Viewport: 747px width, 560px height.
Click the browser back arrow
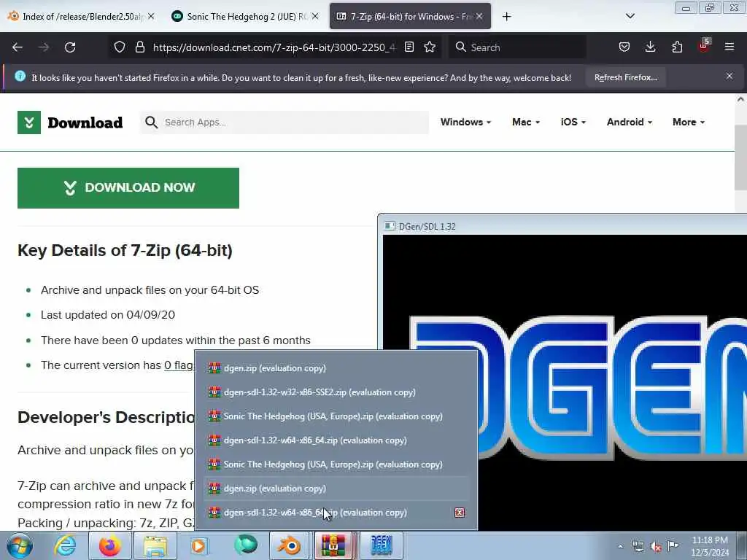[x=18, y=47]
